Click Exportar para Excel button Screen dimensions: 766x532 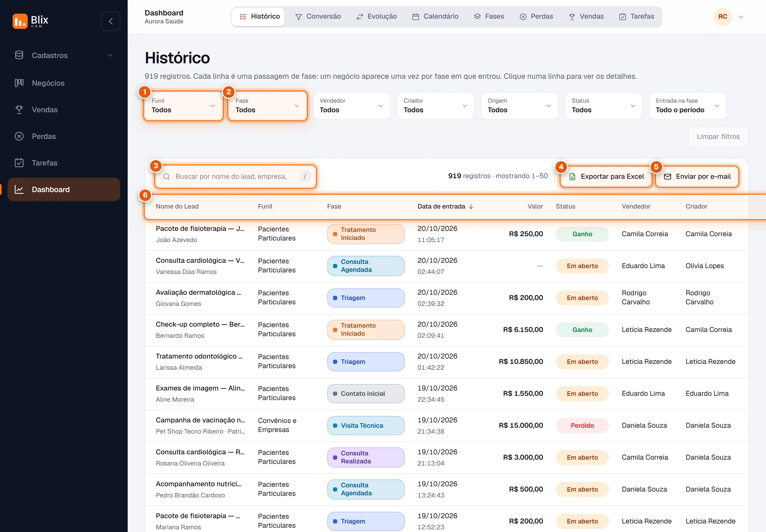(606, 177)
